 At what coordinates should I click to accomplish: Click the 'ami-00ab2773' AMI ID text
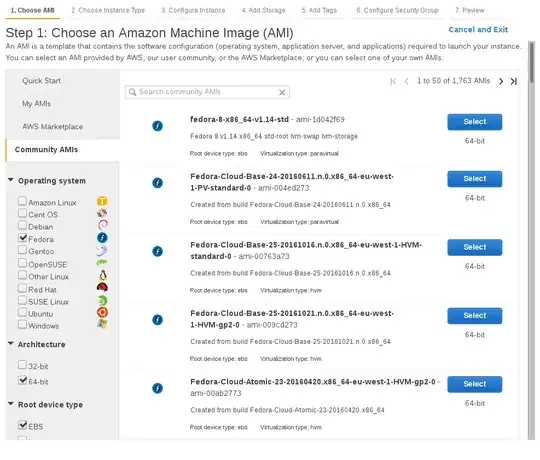click(216, 393)
